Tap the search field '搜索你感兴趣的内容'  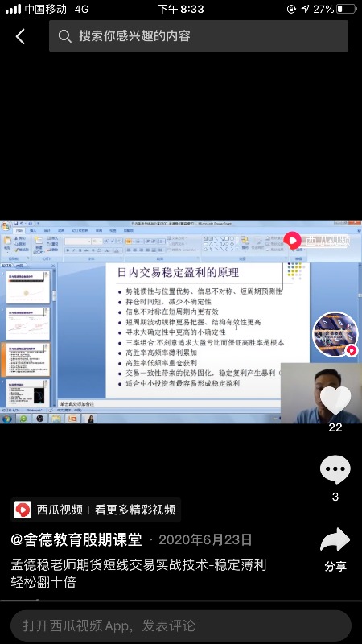(198, 36)
